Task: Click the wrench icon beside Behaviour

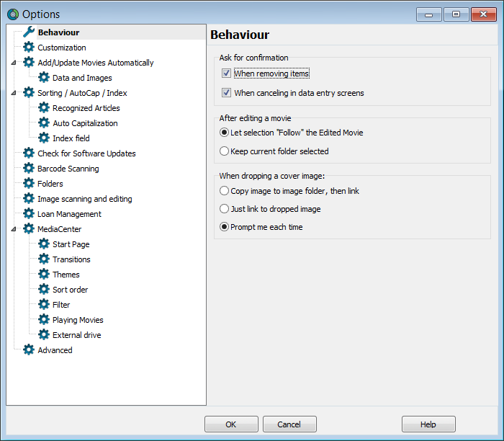Action: 29,32
